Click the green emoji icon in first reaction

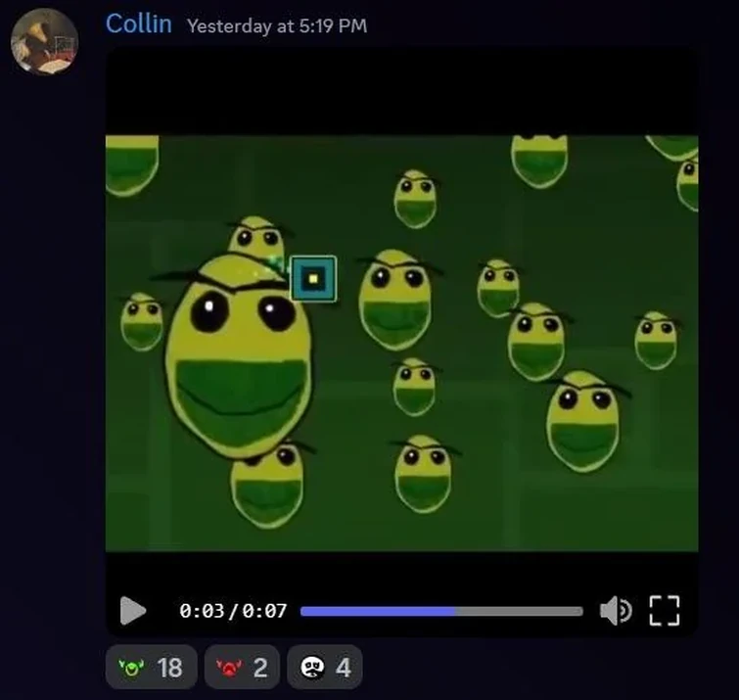pos(131,668)
